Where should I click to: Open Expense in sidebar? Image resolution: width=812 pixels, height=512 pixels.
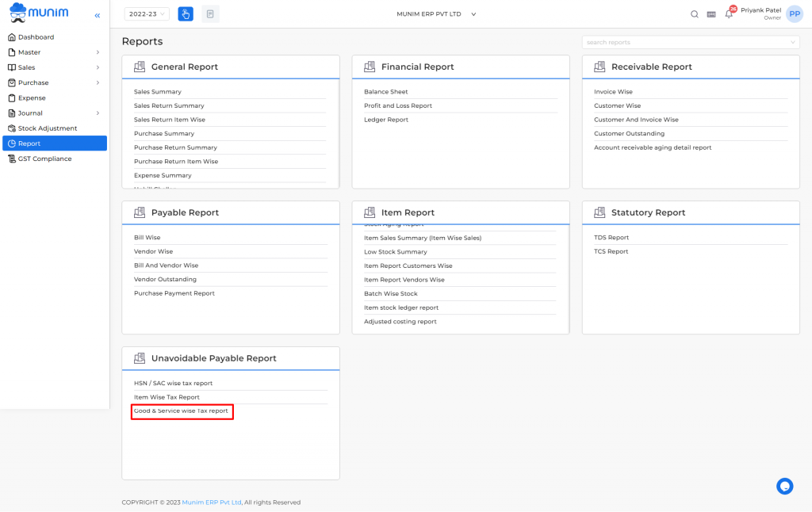(55, 97)
